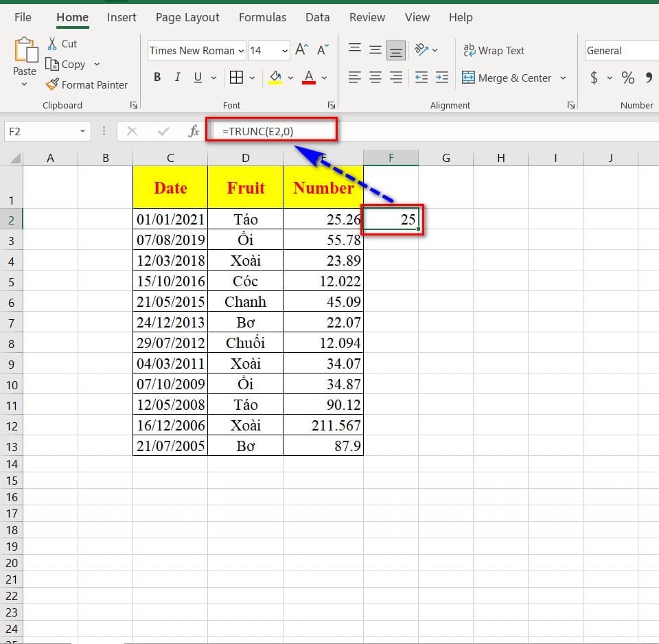This screenshot has height=644, width=659.
Task: Increase font size with larger A icon
Action: 302,50
